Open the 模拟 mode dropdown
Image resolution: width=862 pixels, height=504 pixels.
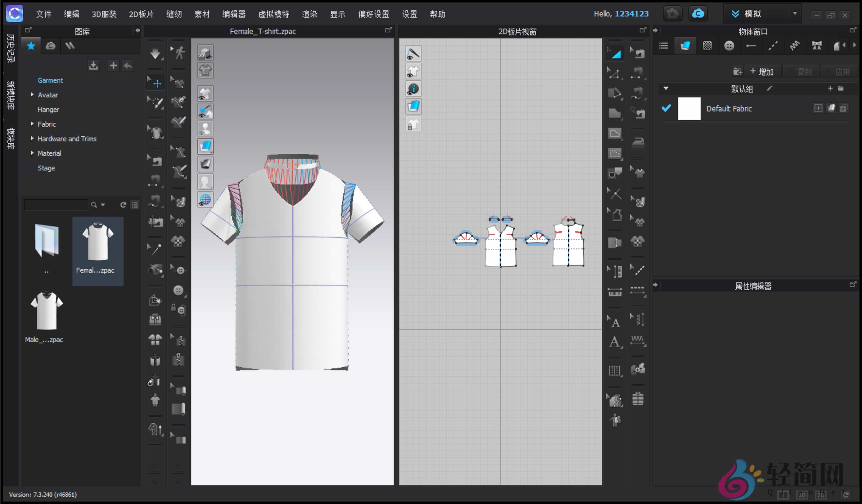click(795, 14)
